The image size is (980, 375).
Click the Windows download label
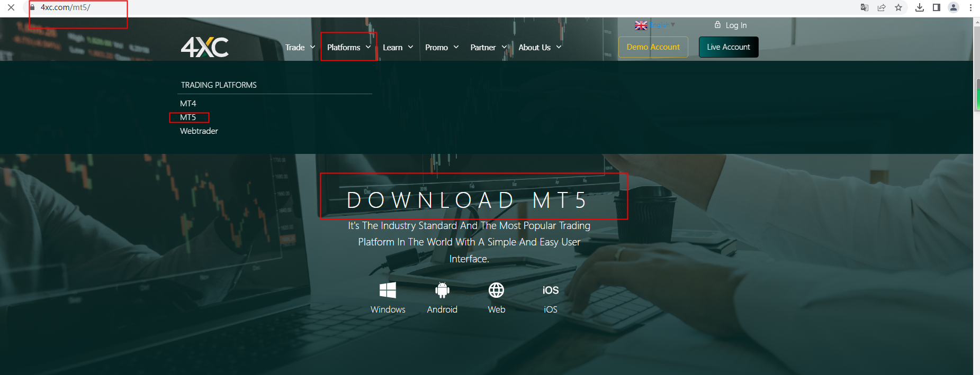click(388, 309)
